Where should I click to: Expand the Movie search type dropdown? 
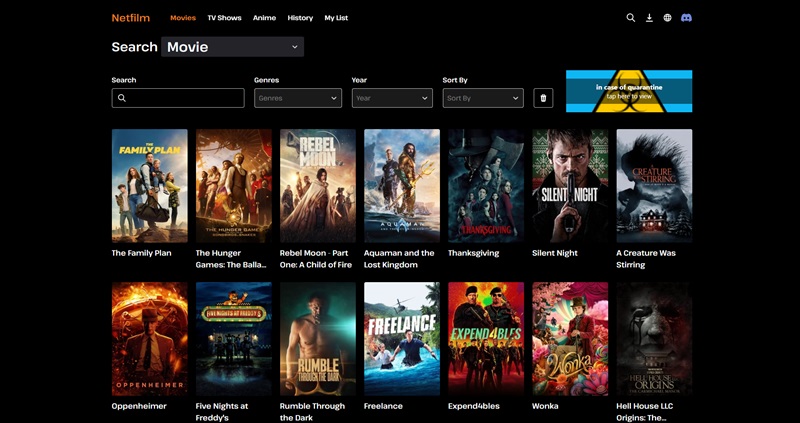pos(233,47)
